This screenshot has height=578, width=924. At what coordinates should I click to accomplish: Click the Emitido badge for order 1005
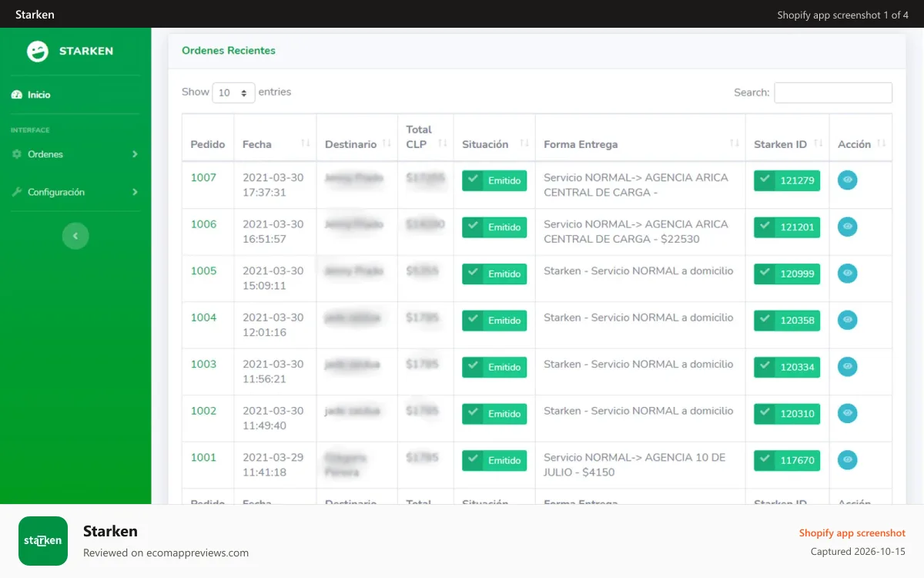(x=494, y=274)
